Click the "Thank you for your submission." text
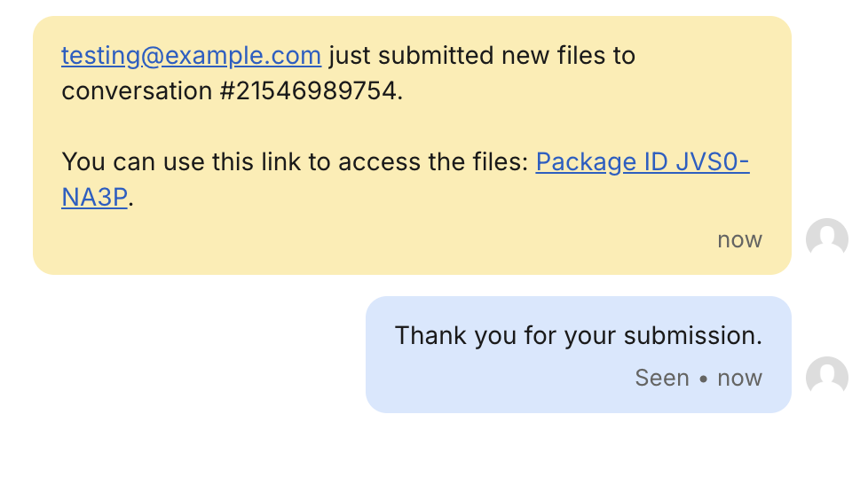This screenshot has height=477, width=868. (x=578, y=336)
